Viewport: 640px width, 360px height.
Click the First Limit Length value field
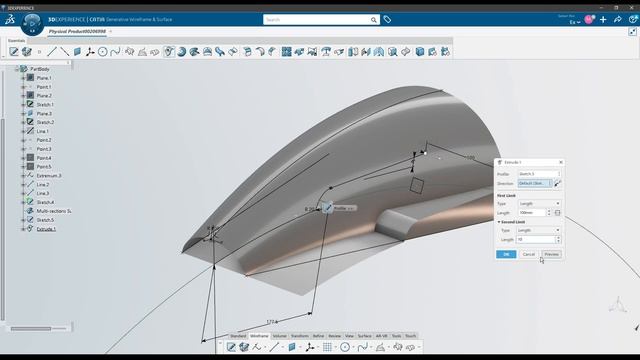[x=532, y=213]
